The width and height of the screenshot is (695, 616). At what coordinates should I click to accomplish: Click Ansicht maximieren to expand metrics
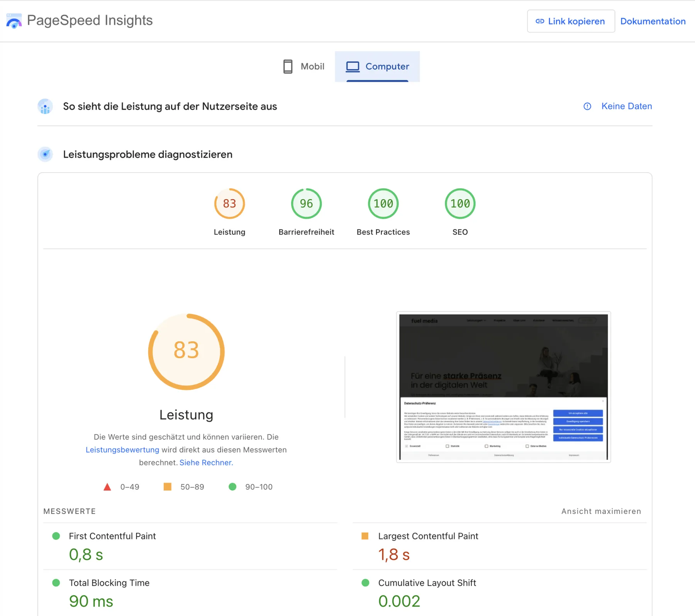(601, 511)
